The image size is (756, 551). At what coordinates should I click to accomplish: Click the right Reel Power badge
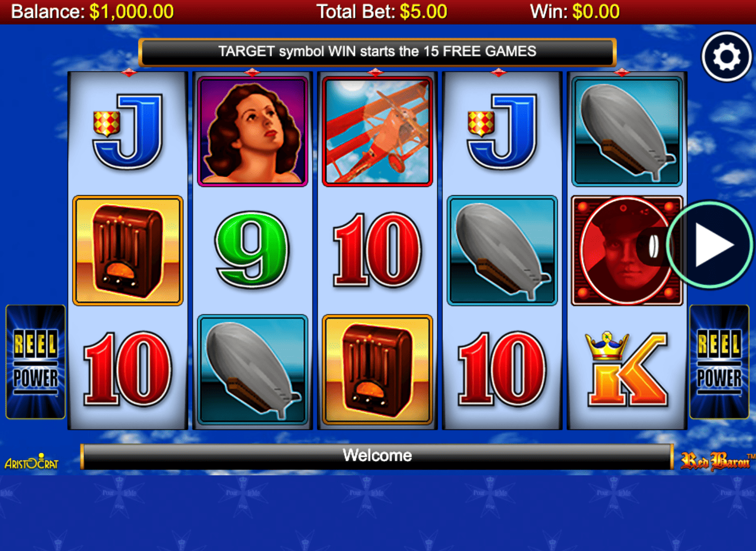[719, 362]
